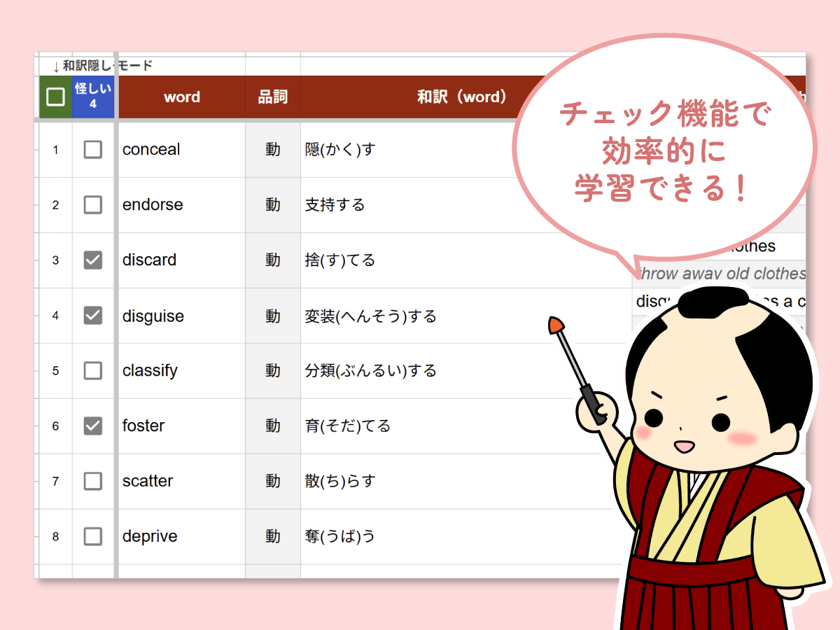
Task: Check the checkbox next to deprive
Action: (x=93, y=536)
